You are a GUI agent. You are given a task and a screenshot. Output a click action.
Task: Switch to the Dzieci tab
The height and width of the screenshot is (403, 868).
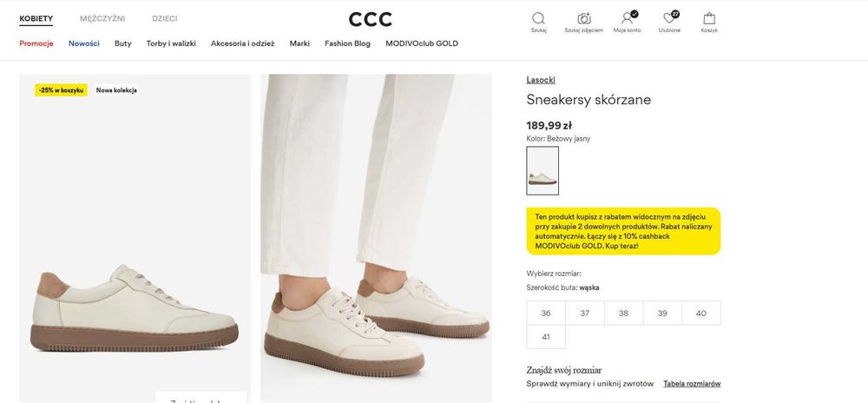165,18
